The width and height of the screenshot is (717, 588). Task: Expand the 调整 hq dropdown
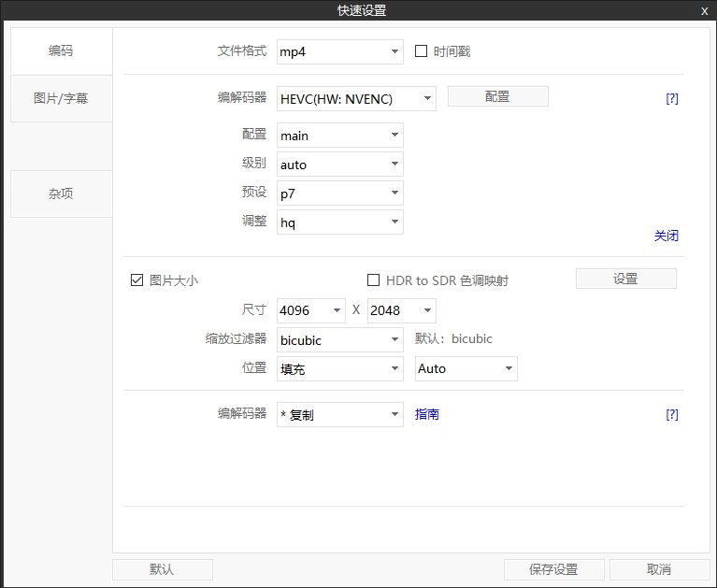coord(339,222)
